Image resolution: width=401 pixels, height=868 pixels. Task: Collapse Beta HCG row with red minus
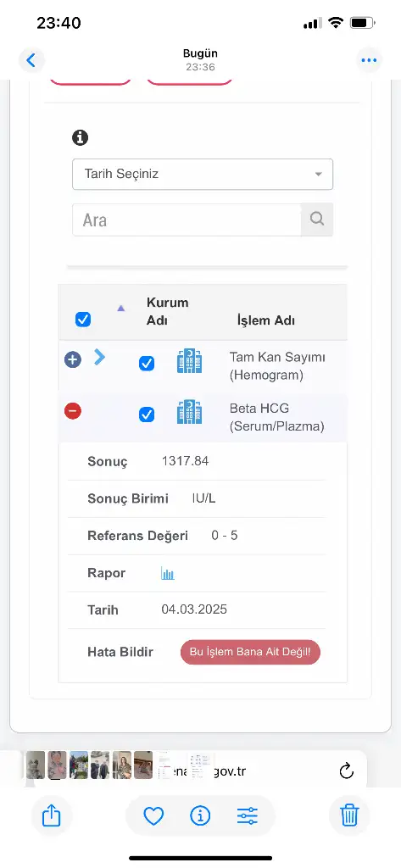(x=73, y=411)
